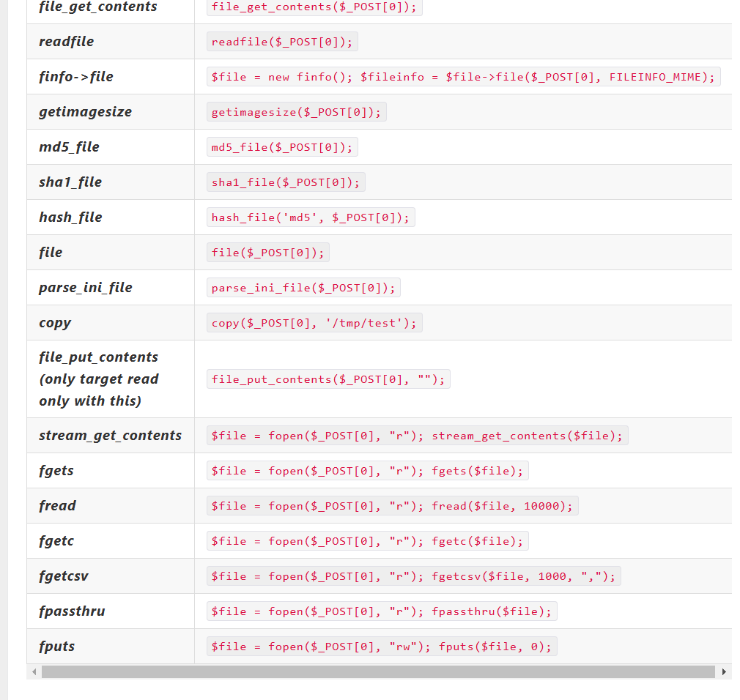Click the file_put_contents($_POST[0], ""); code snippet

[328, 379]
